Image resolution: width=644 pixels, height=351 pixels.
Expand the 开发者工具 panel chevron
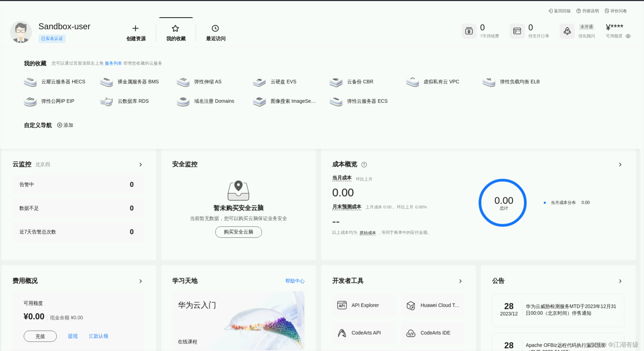460,281
